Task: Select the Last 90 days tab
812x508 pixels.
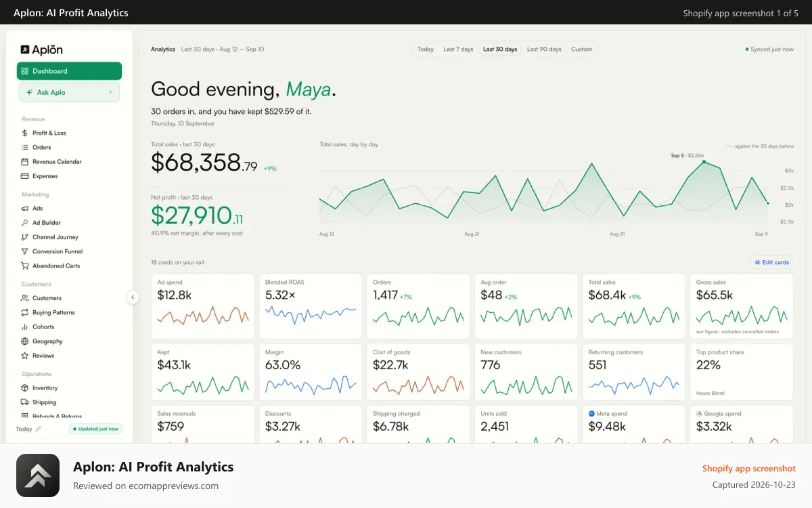Action: point(544,49)
